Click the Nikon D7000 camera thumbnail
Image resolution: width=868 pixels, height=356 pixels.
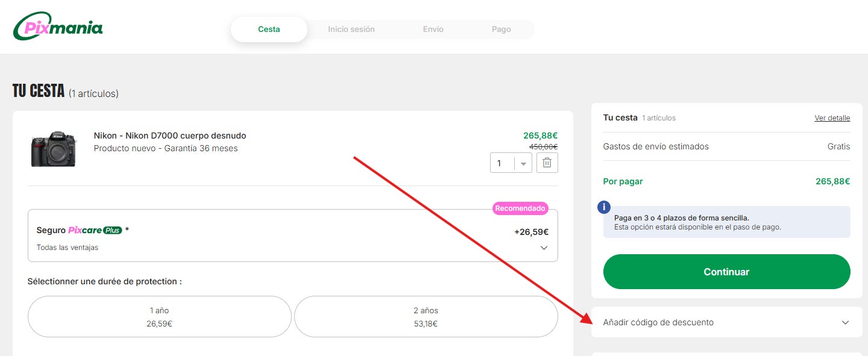tap(54, 148)
